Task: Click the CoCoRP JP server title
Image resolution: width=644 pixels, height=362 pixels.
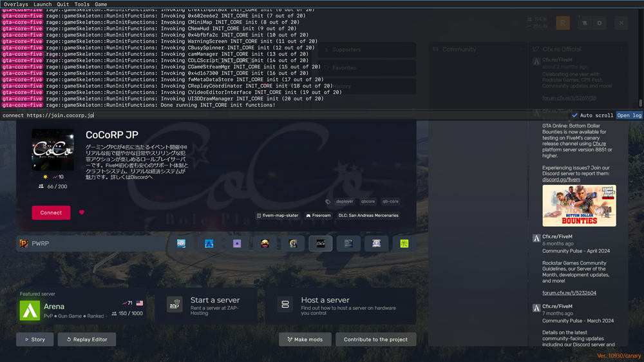Action: coord(111,135)
